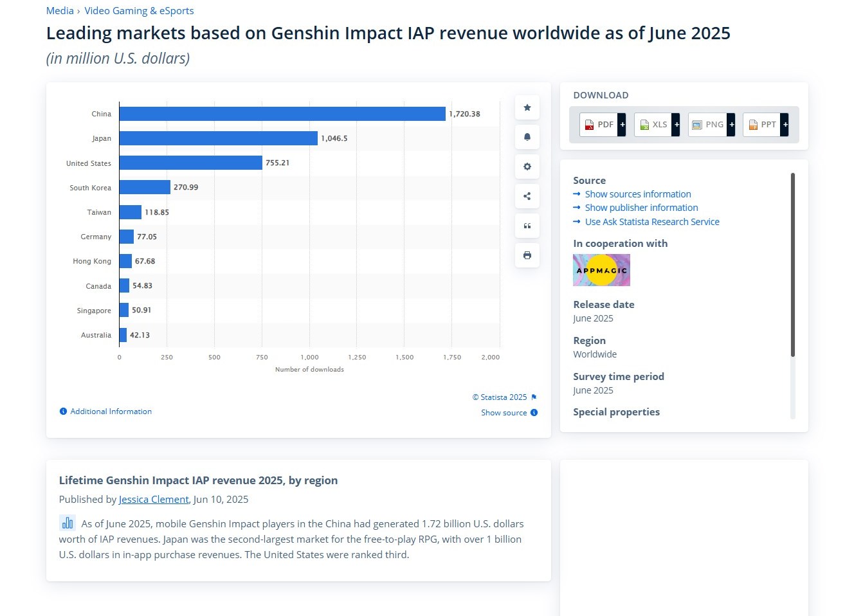Click the star favorite icon
The height and width of the screenshot is (616, 854).
pos(527,107)
